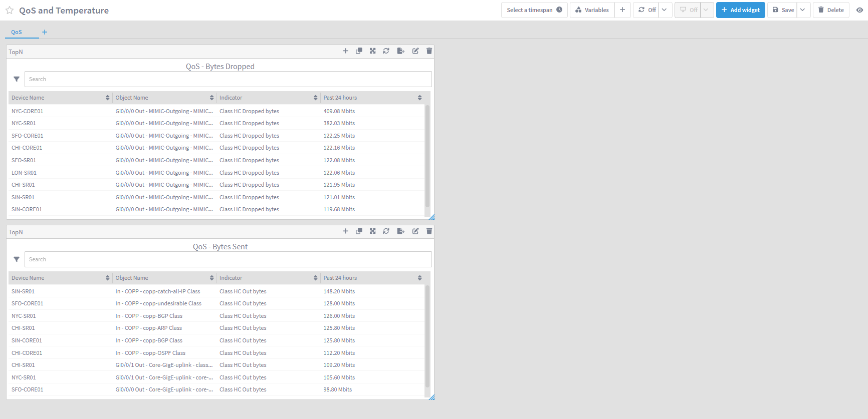Focus the Bytes Dropped search field
This screenshot has height=419, width=868.
pyautogui.click(x=228, y=79)
